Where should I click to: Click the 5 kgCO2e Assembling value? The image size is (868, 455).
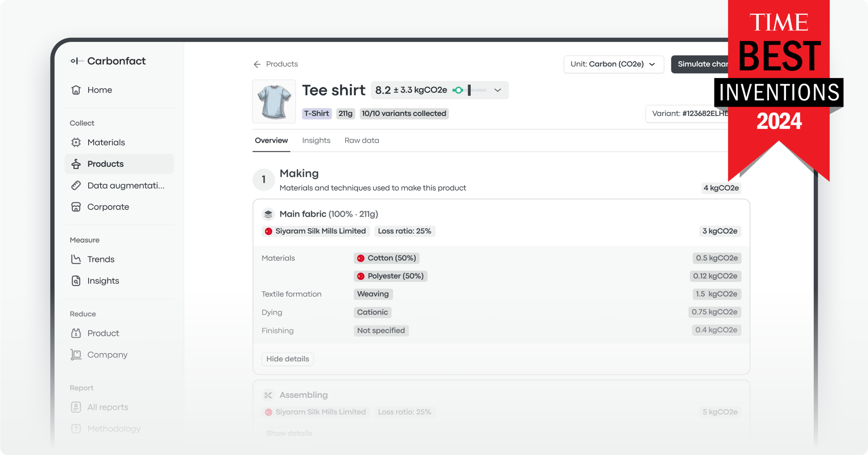click(720, 412)
